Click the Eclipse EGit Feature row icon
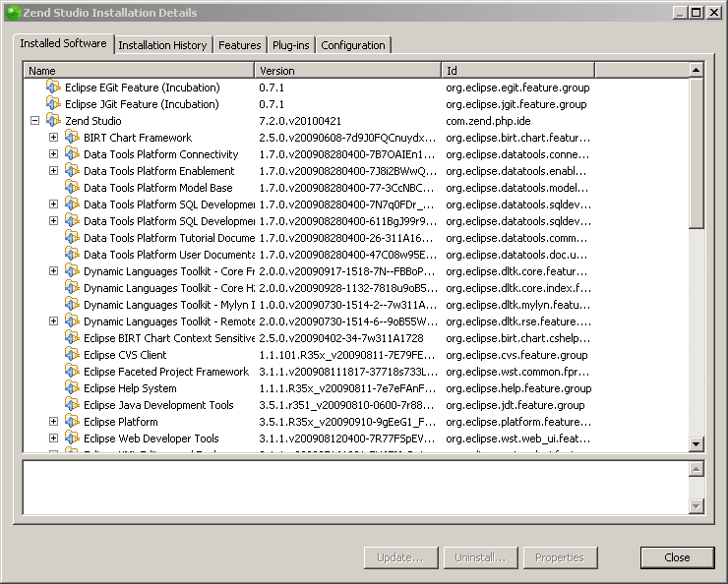 coord(53,88)
